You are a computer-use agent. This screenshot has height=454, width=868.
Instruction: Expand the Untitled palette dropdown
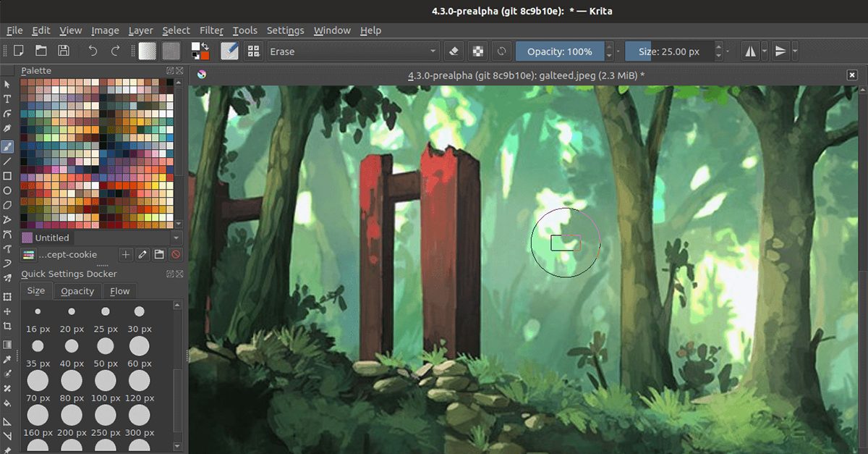(x=176, y=237)
